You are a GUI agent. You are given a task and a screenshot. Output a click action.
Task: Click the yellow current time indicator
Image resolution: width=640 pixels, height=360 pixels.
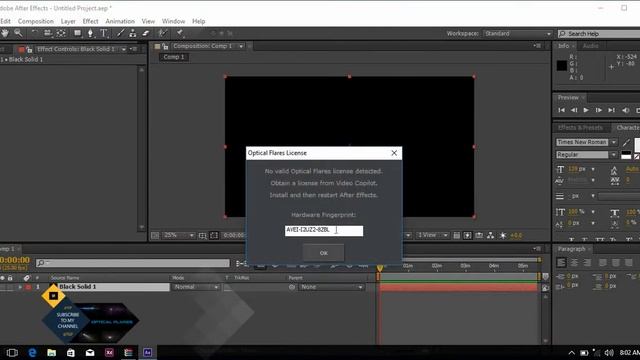click(x=380, y=268)
